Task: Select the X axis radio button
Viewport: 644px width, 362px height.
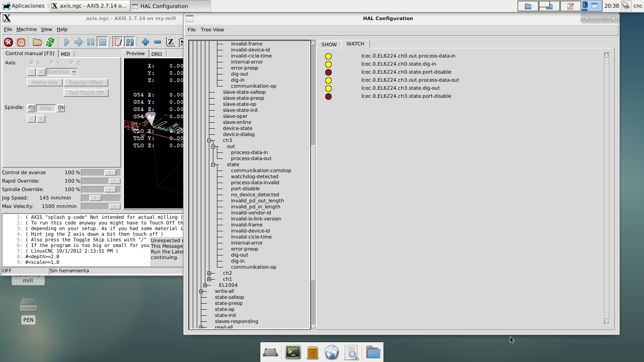Action: (32, 63)
